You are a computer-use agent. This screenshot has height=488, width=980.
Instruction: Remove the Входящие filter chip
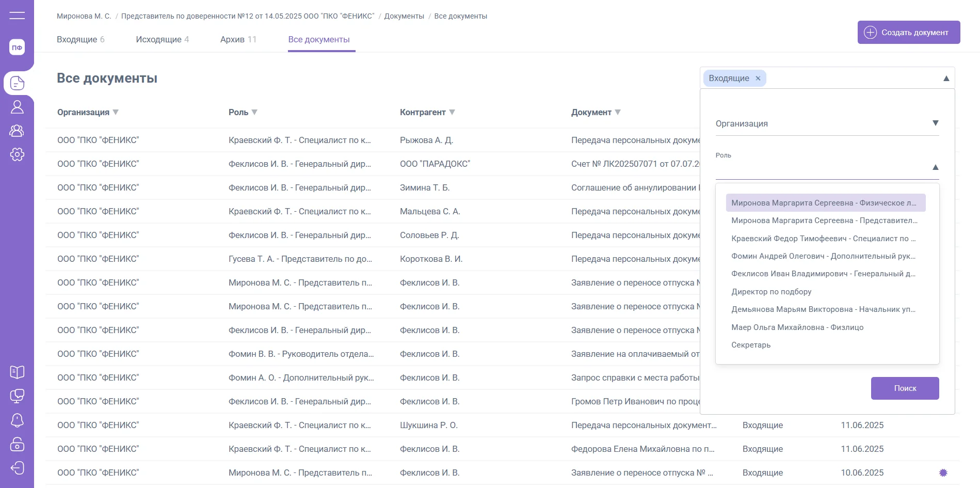[758, 78]
